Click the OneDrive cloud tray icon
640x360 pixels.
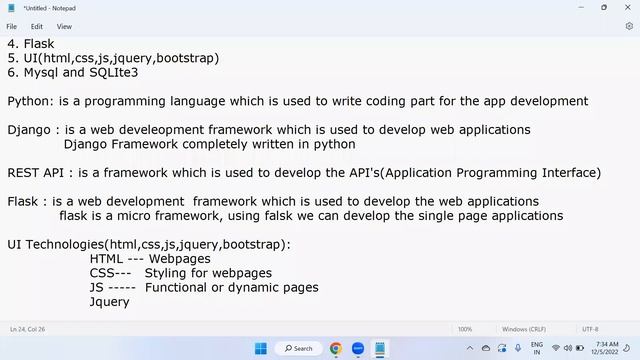[486, 349]
